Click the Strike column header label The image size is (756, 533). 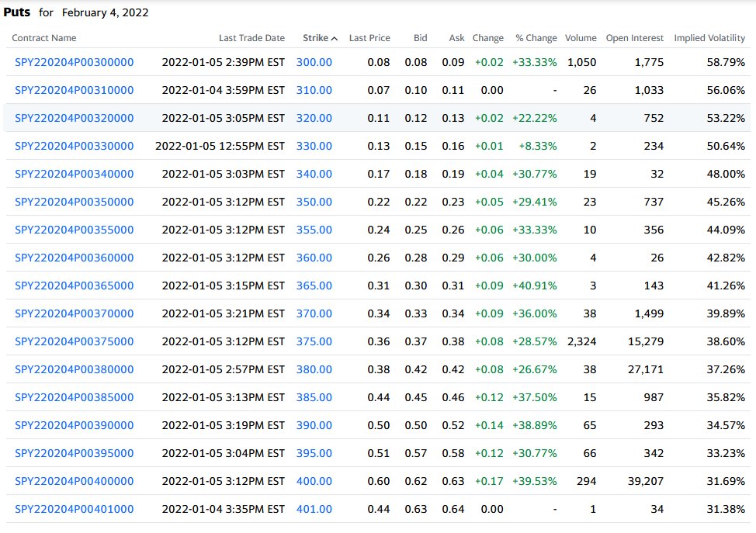(x=315, y=38)
